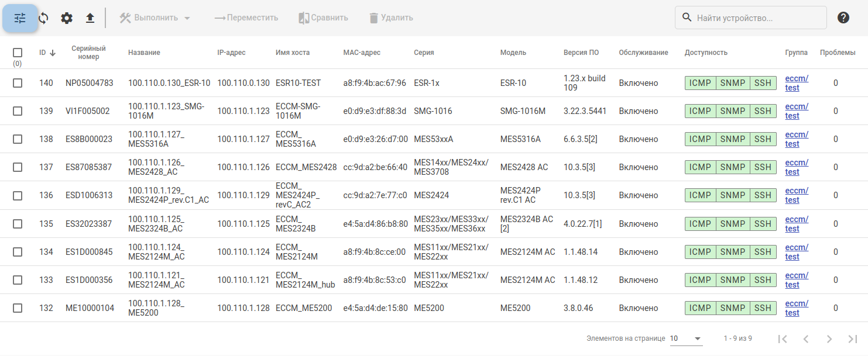Click the Переместить button
The width and height of the screenshot is (868, 356).
pyautogui.click(x=246, y=18)
